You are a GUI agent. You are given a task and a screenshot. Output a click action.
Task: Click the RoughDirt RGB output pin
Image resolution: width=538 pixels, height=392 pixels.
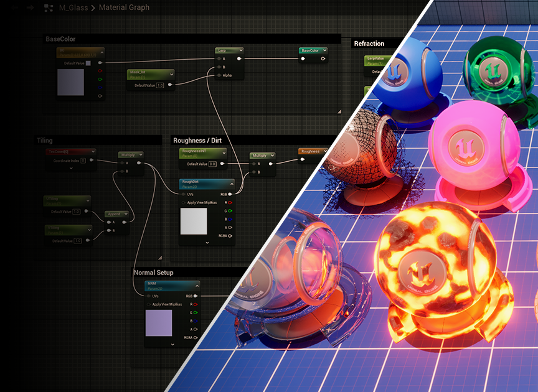tap(230, 194)
